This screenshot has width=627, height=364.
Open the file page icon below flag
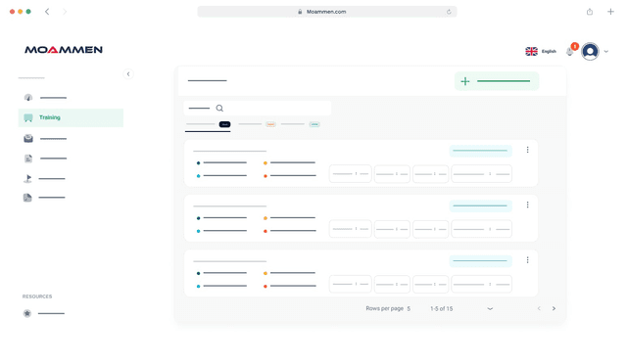point(27,198)
